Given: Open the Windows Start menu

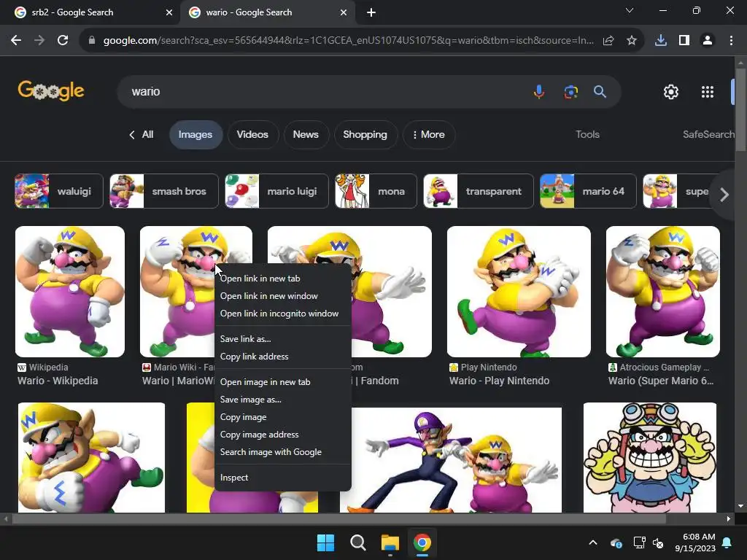Looking at the screenshot, I should click(x=326, y=542).
